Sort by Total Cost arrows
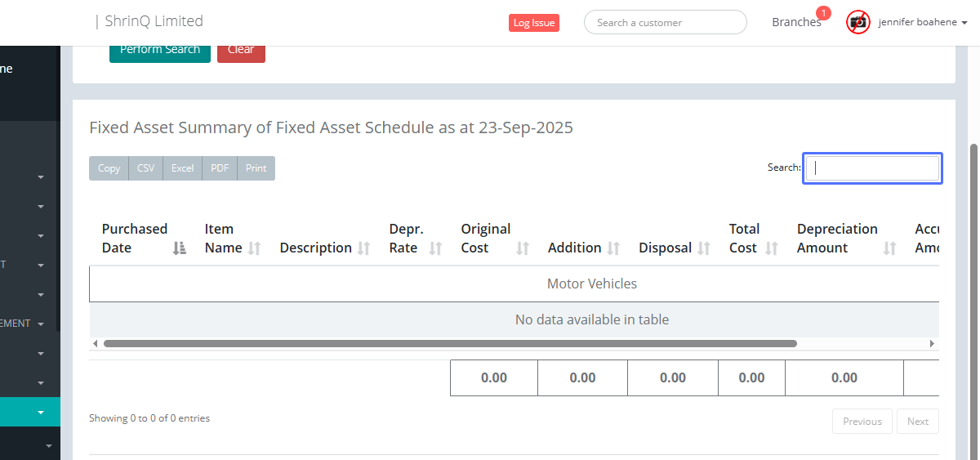Viewport: 980px width, 460px height. click(772, 248)
